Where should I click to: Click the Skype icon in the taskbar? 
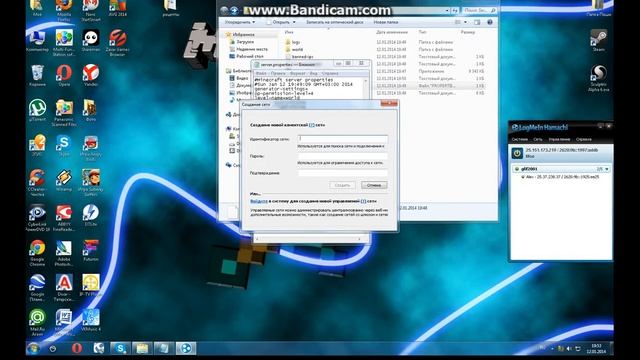[120, 348]
